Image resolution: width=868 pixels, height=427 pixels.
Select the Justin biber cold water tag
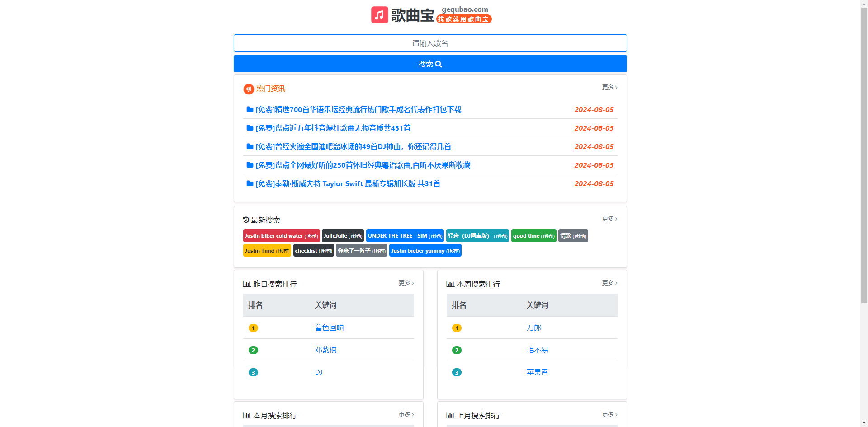click(281, 236)
